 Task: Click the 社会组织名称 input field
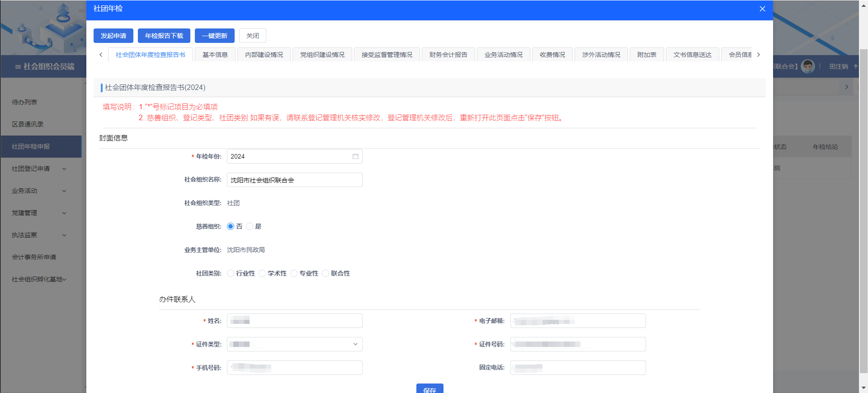coord(295,180)
